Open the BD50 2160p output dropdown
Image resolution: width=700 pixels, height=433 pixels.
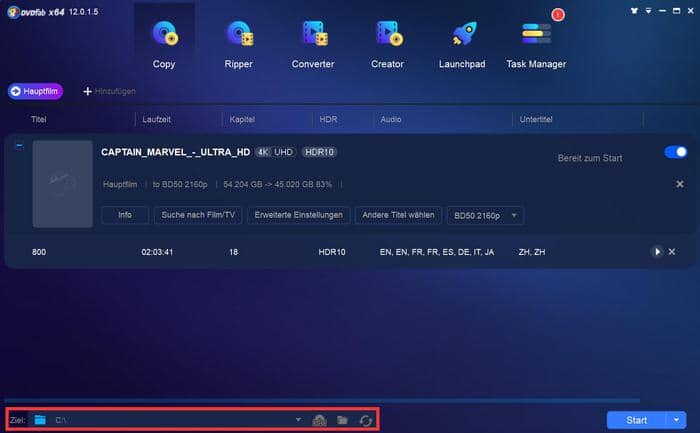(x=485, y=216)
